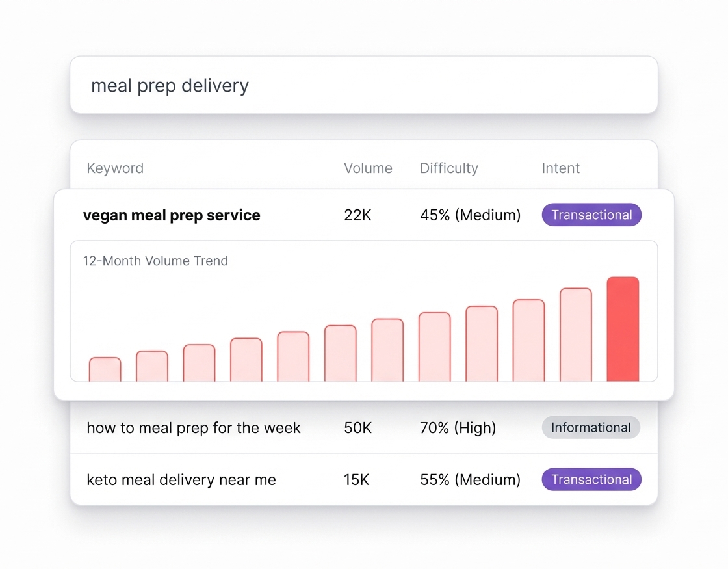
Task: Sort the table by the Difficulty column
Action: coord(448,168)
